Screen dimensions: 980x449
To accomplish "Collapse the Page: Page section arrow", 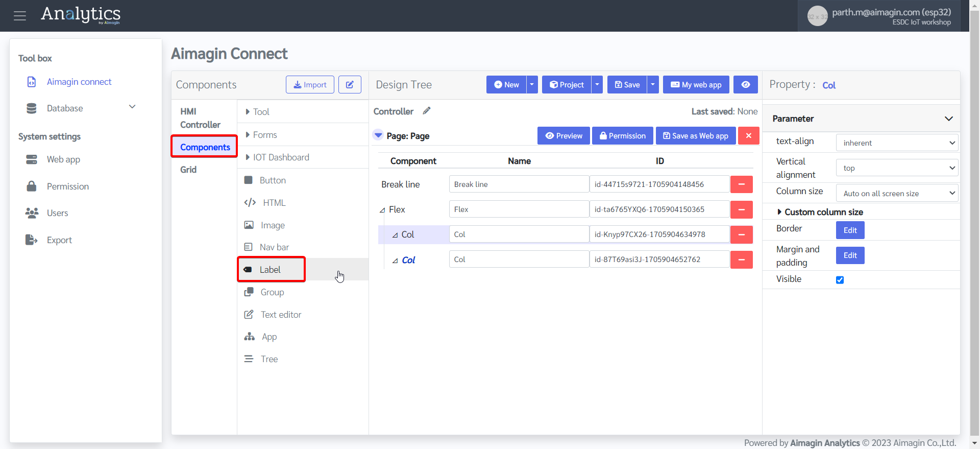I will coord(378,135).
